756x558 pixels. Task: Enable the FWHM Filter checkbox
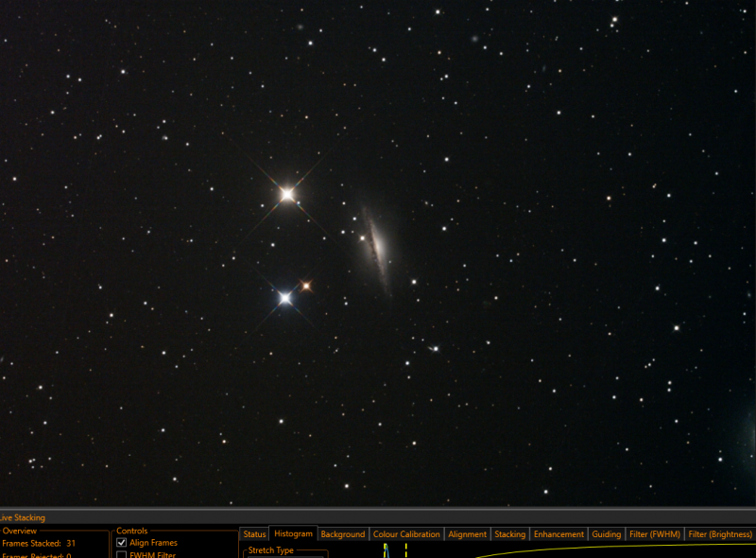(122, 554)
